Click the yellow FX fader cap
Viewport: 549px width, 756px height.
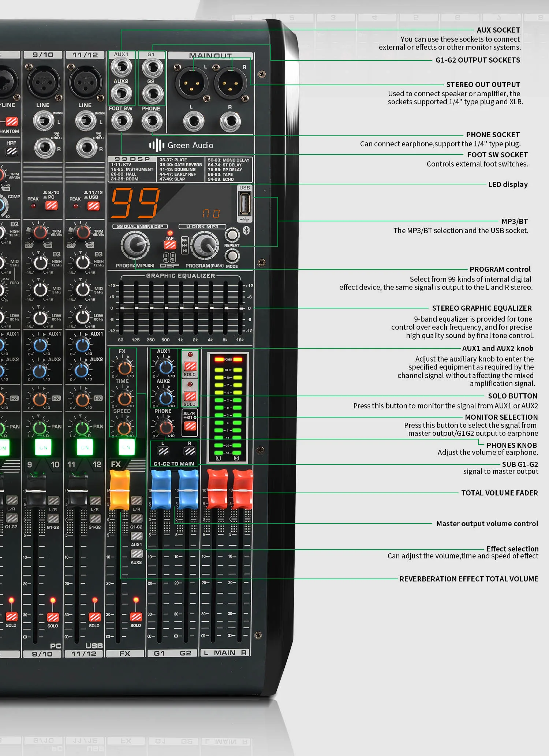coord(120,490)
